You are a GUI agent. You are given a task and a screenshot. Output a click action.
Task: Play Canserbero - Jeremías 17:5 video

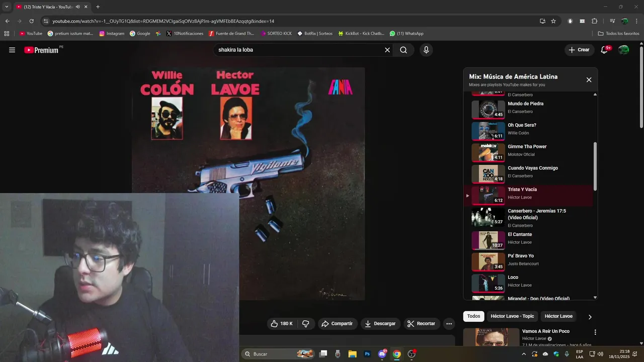pyautogui.click(x=528, y=218)
